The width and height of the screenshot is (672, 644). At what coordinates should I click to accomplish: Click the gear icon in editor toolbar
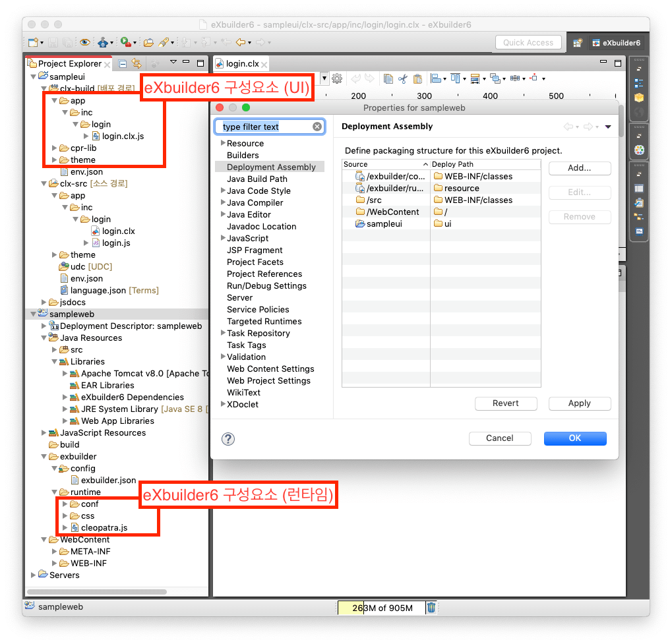click(x=337, y=79)
